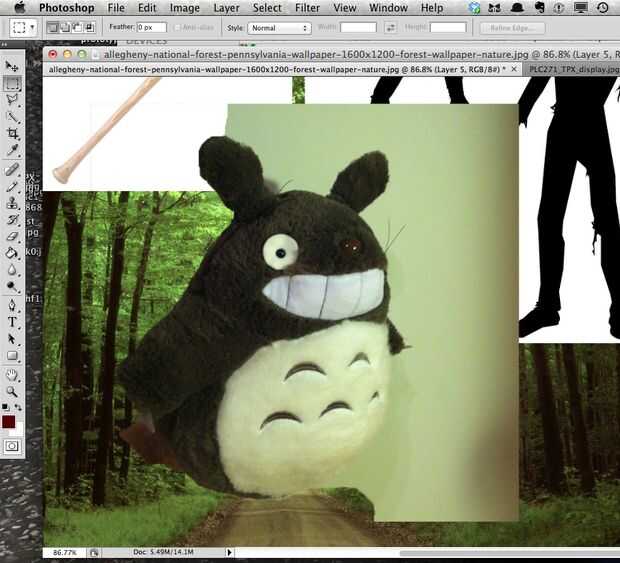Image resolution: width=620 pixels, height=563 pixels.
Task: Open the File menu
Action: point(116,8)
